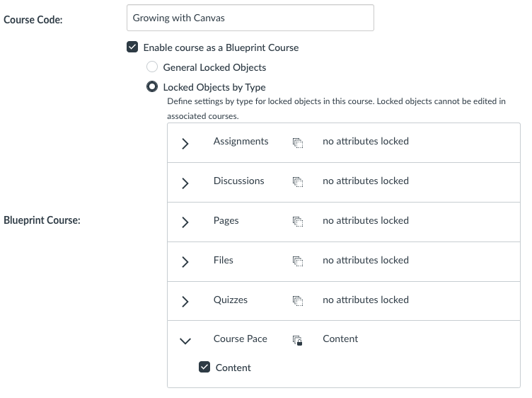Expand the Discussions lock settings

185,183
